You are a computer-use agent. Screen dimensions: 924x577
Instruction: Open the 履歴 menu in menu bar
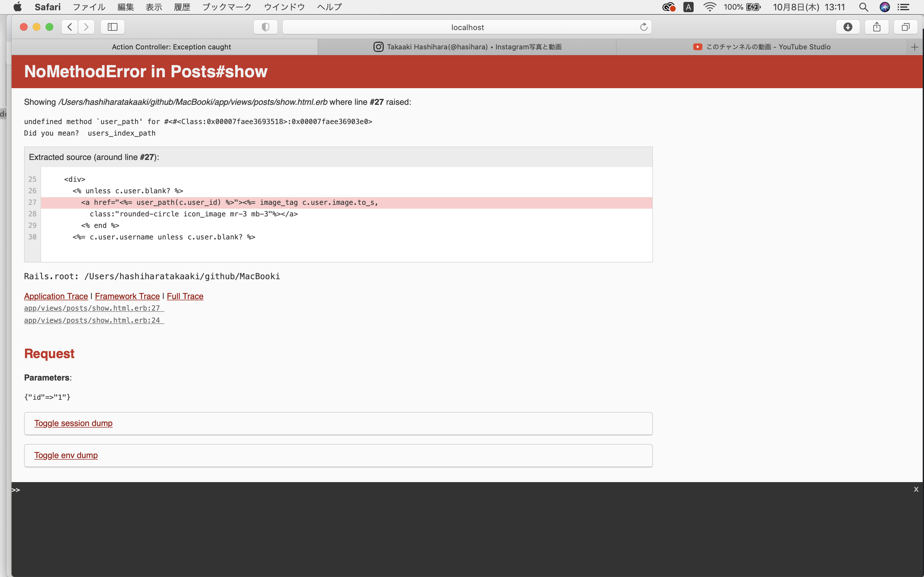click(182, 7)
